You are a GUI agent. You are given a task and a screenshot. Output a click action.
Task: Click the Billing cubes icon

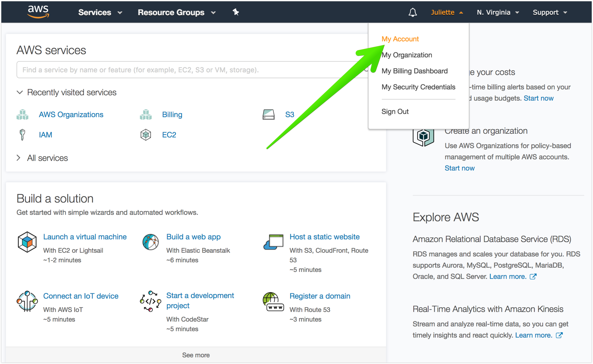coord(146,115)
